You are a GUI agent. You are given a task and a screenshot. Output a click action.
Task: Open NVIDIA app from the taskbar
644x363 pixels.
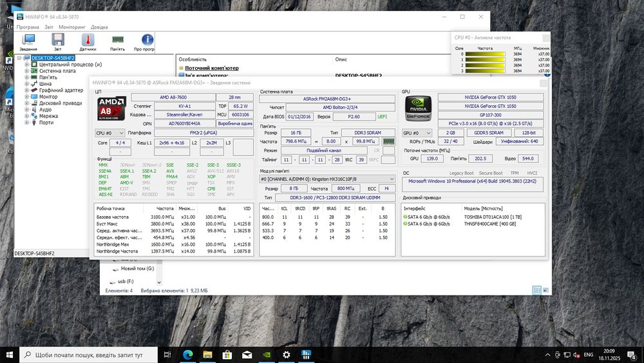[267, 355]
